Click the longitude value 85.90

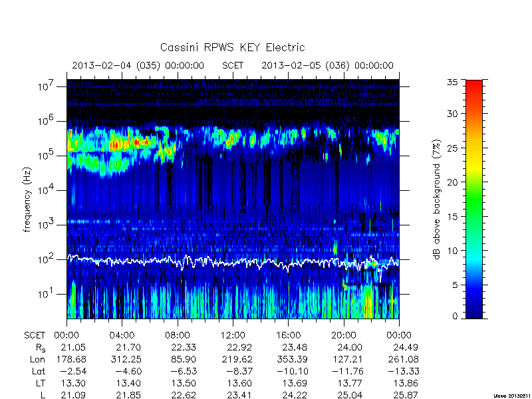[x=184, y=359]
